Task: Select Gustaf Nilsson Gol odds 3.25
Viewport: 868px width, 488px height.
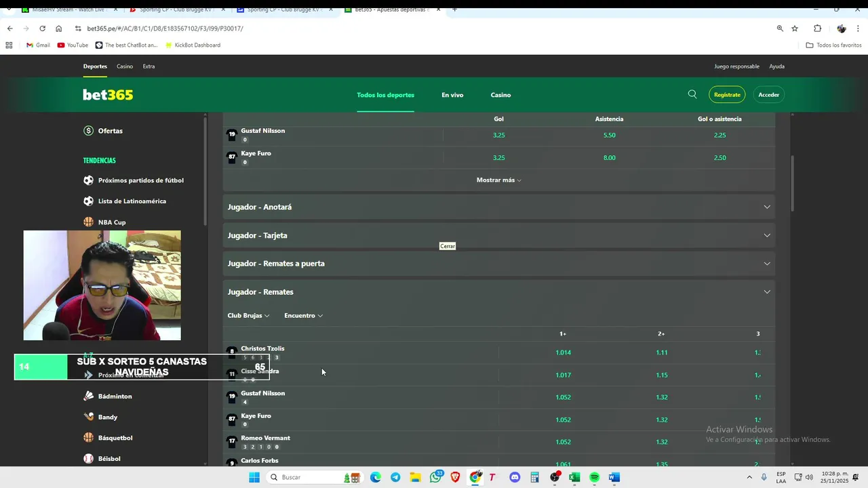Action: pyautogui.click(x=498, y=135)
